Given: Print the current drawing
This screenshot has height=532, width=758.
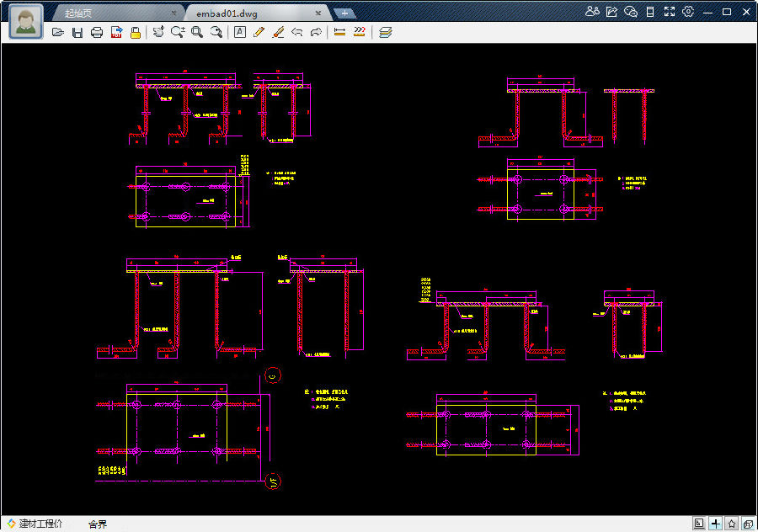Looking at the screenshot, I should (97, 32).
